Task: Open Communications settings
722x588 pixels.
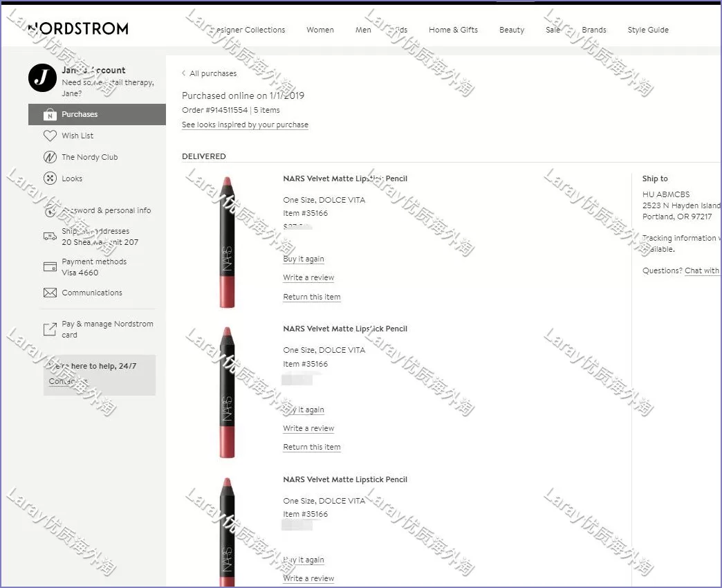Action: point(92,293)
